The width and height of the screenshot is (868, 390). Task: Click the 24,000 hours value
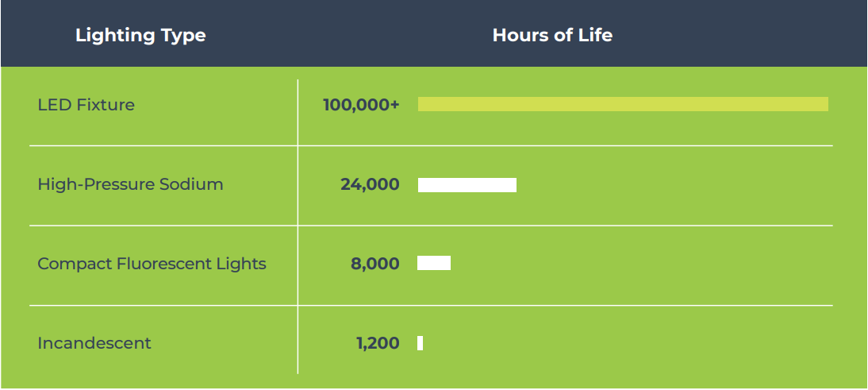(370, 184)
